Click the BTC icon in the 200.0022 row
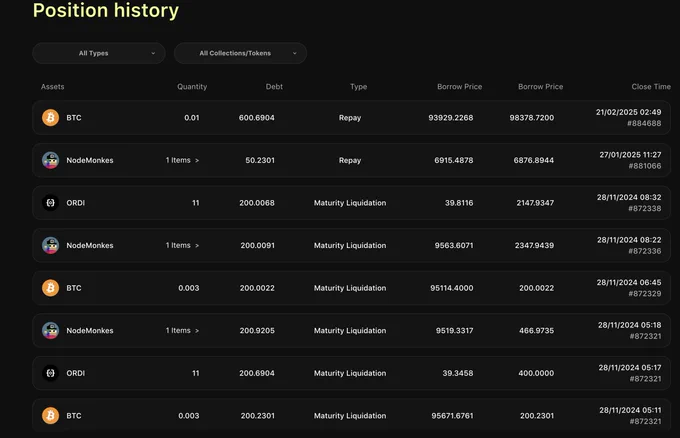Screen dimensions: 680x438 pos(50,288)
